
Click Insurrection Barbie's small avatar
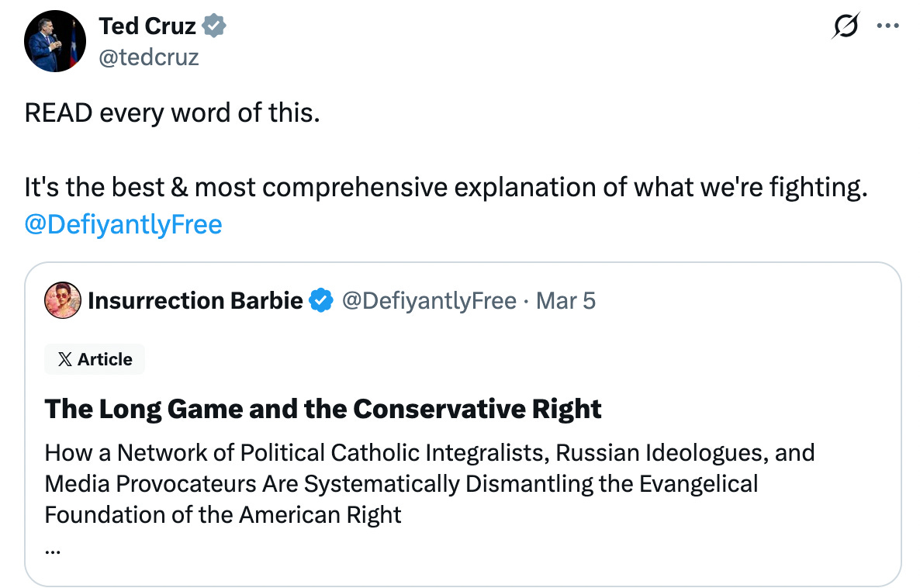(x=63, y=300)
